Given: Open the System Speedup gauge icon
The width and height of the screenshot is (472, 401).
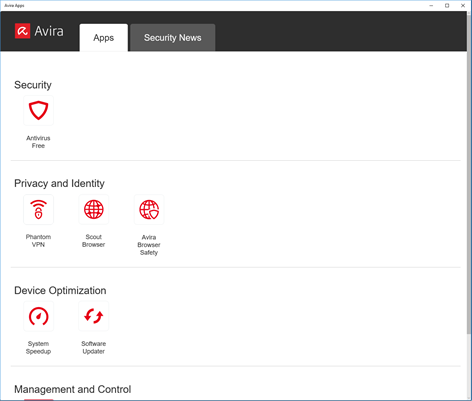Looking at the screenshot, I should tap(38, 316).
